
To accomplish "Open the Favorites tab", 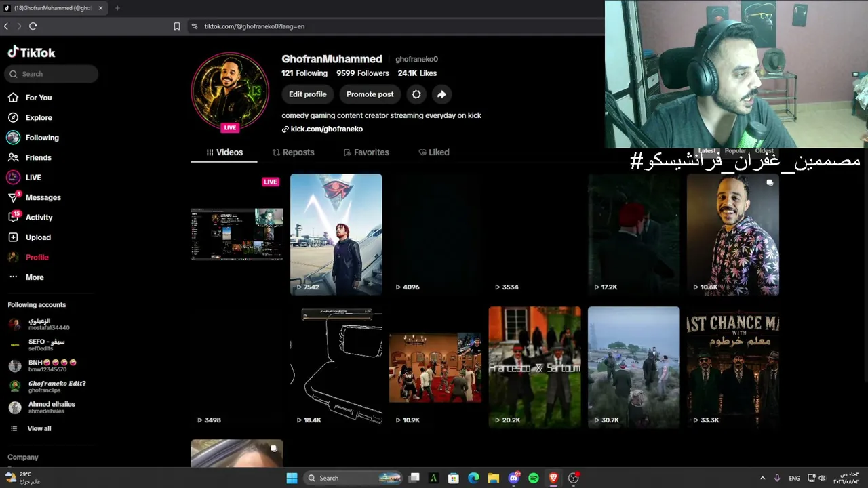I will pos(366,152).
